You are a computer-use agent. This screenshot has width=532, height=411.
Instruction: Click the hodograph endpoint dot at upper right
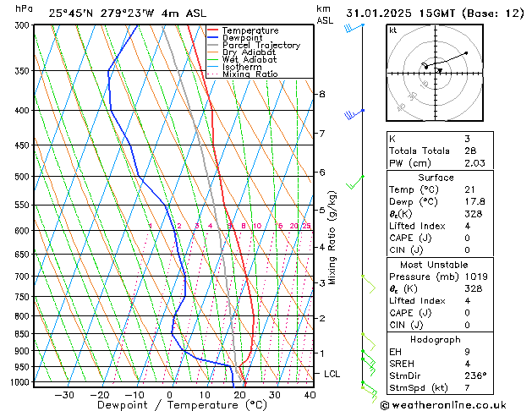pyautogui.click(x=466, y=53)
